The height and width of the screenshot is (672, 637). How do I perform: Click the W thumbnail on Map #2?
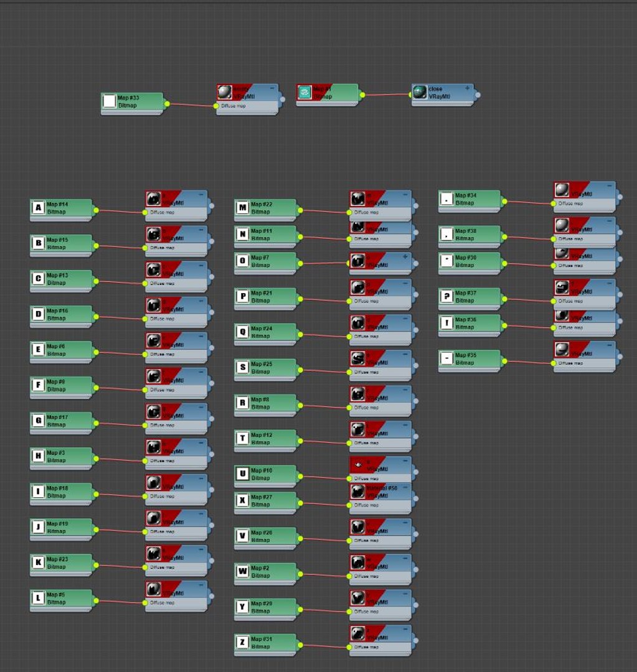pos(242,571)
